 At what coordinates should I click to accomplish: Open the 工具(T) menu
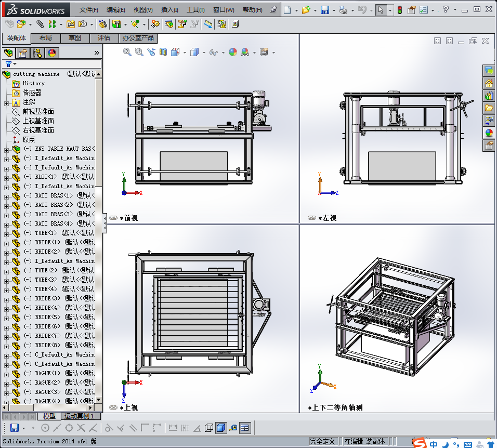tap(195, 10)
